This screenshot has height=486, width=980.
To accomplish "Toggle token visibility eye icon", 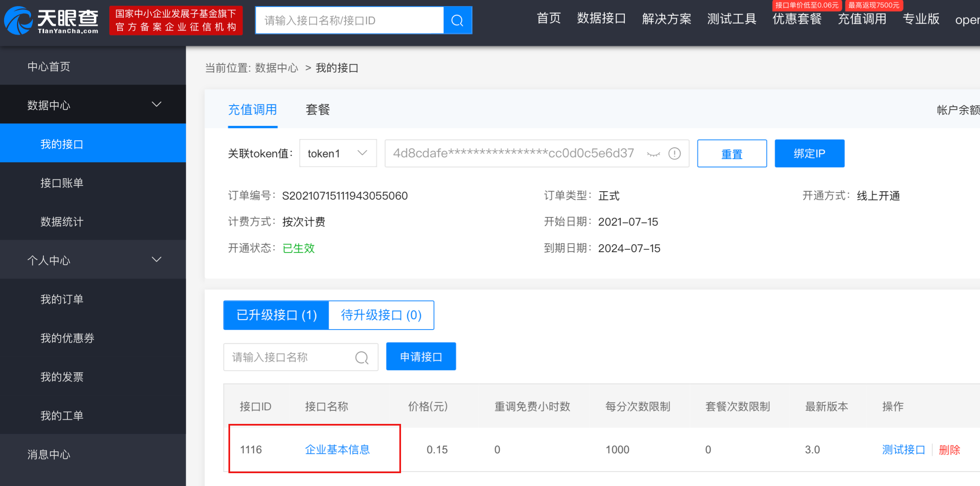I will tap(653, 154).
